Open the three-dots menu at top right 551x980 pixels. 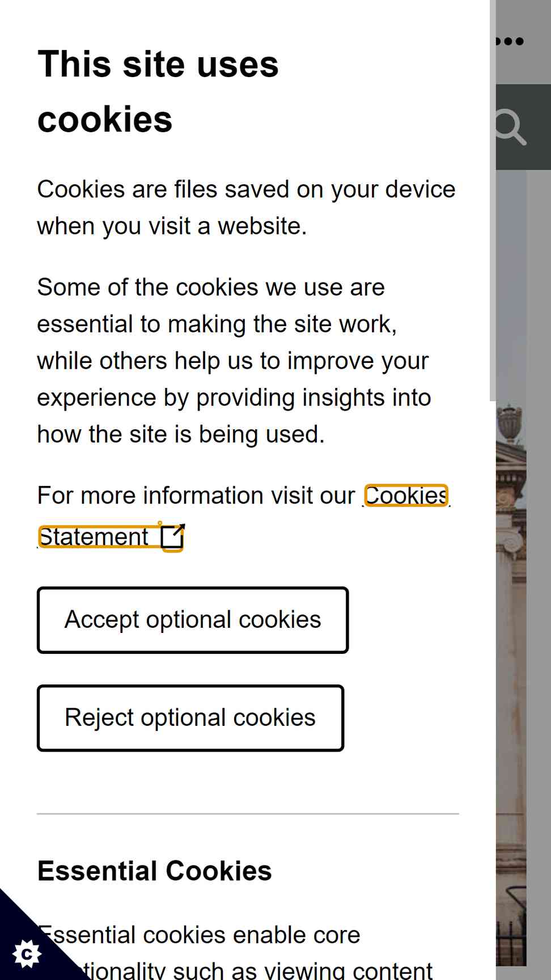(x=510, y=41)
